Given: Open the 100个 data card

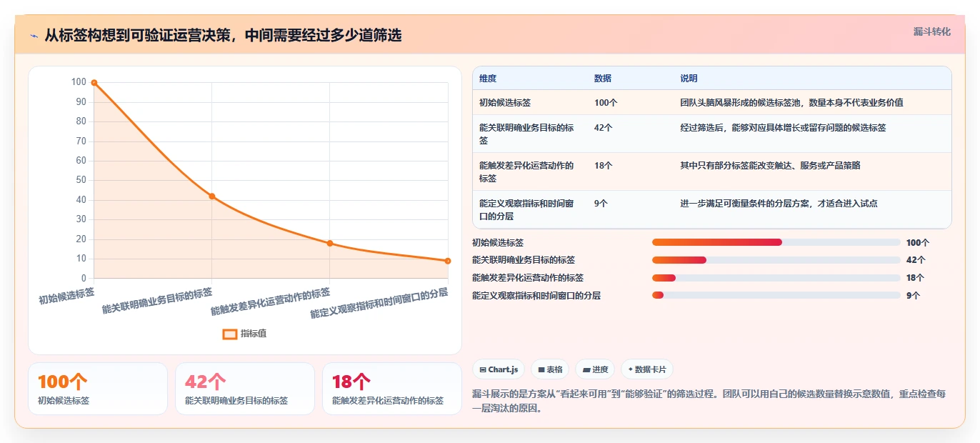Looking at the screenshot, I should pos(98,389).
